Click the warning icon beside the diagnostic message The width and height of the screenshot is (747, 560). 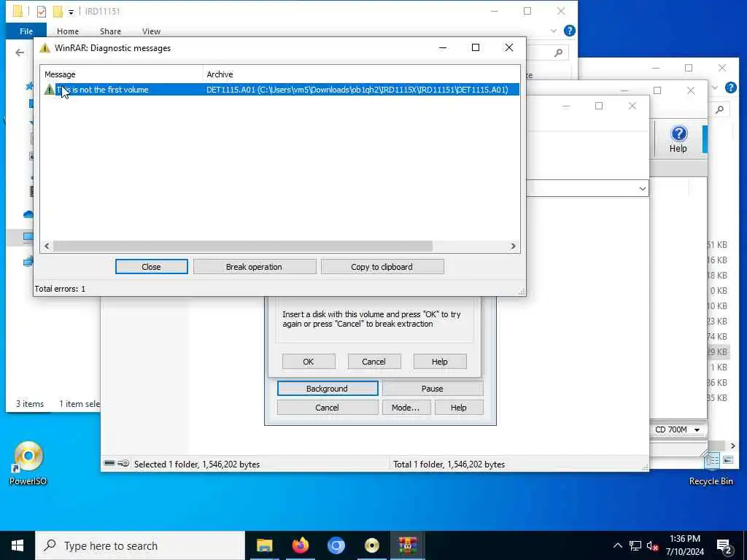(x=49, y=90)
